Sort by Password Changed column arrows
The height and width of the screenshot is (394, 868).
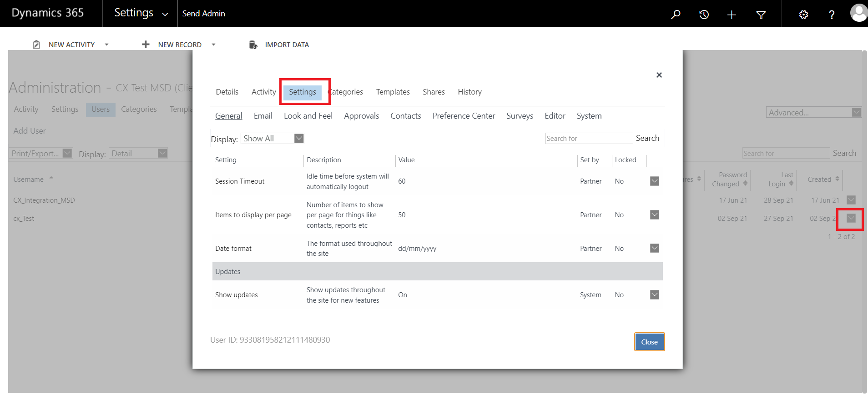click(x=745, y=183)
